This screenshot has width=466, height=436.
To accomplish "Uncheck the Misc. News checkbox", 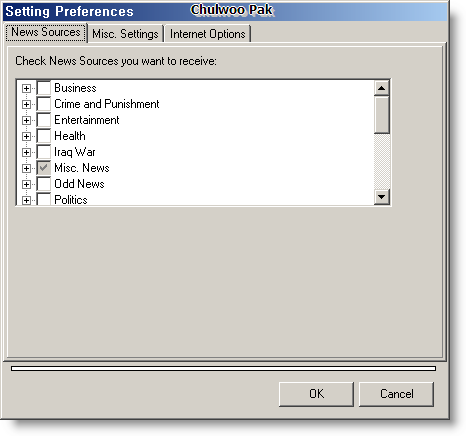I will pos(44,168).
